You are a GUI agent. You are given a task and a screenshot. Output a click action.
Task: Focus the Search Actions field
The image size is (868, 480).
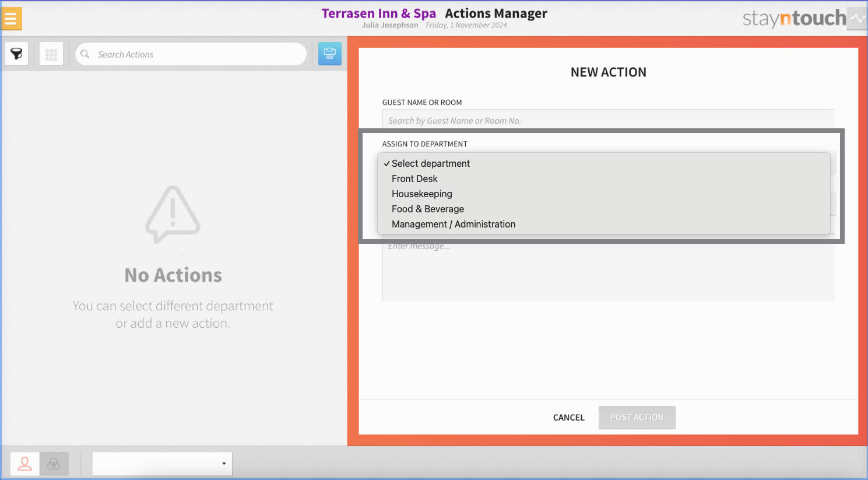(x=191, y=54)
